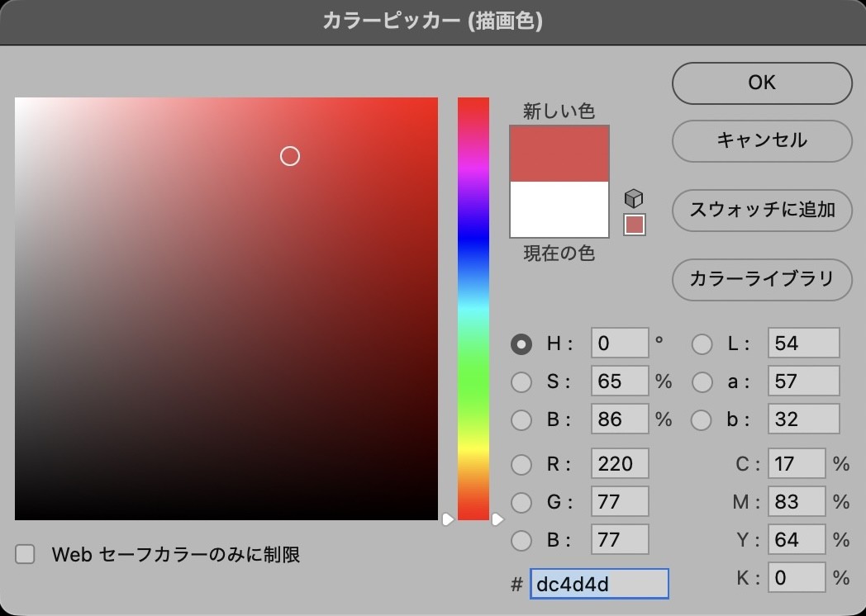Click the right hue slider arrow handle
866x616 pixels.
click(x=497, y=519)
